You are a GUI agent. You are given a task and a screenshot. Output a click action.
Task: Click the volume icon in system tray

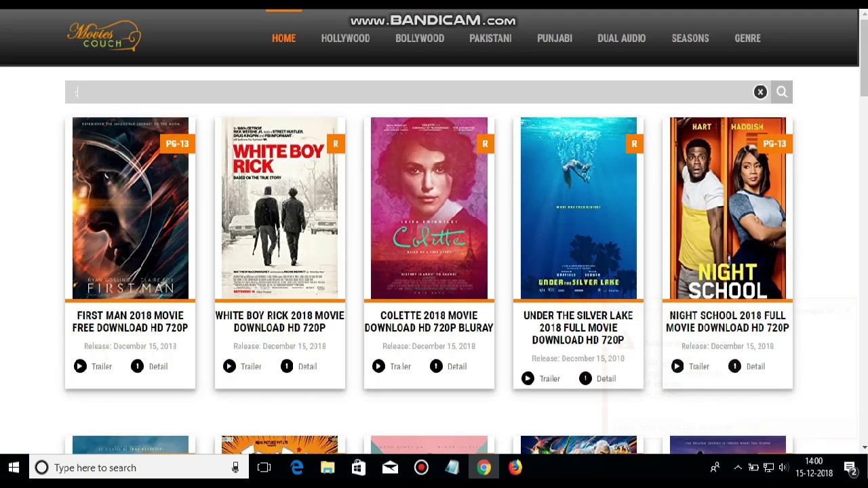click(x=783, y=468)
